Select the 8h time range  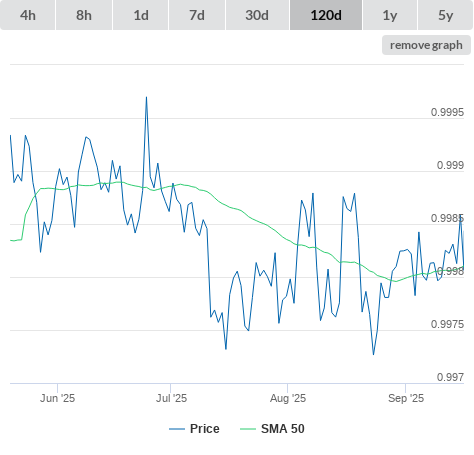(x=84, y=15)
